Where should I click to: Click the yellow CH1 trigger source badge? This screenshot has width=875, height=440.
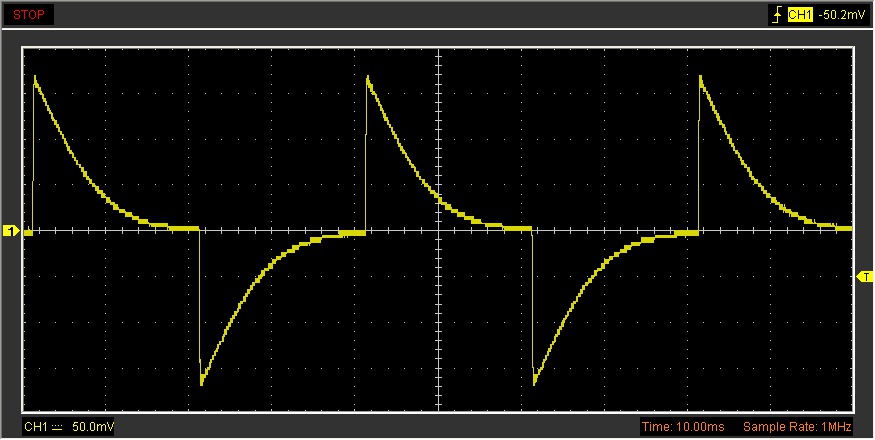(799, 15)
